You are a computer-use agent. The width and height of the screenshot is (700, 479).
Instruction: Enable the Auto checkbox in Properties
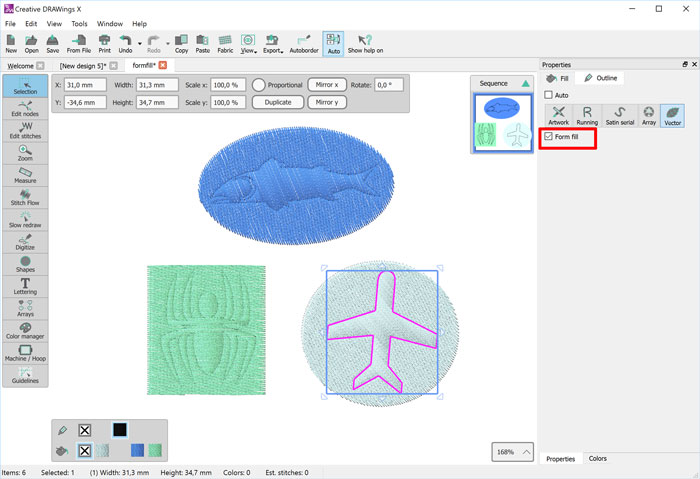click(x=548, y=95)
